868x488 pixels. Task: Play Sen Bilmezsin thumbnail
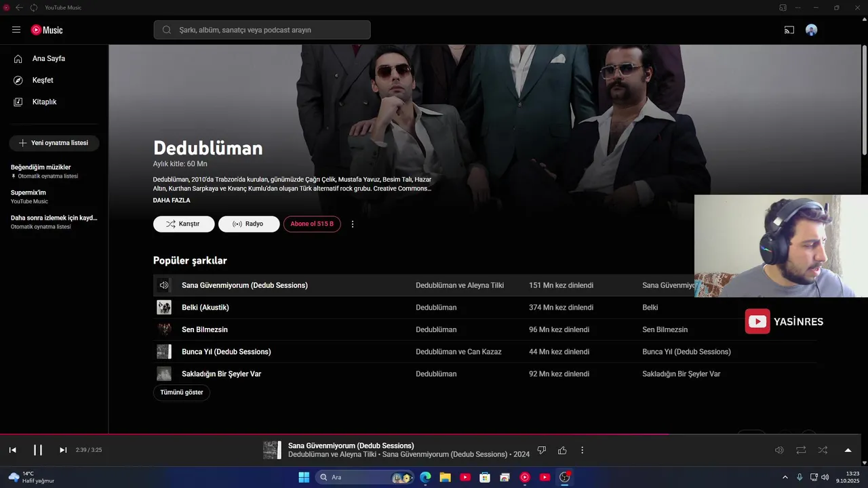[x=164, y=329]
